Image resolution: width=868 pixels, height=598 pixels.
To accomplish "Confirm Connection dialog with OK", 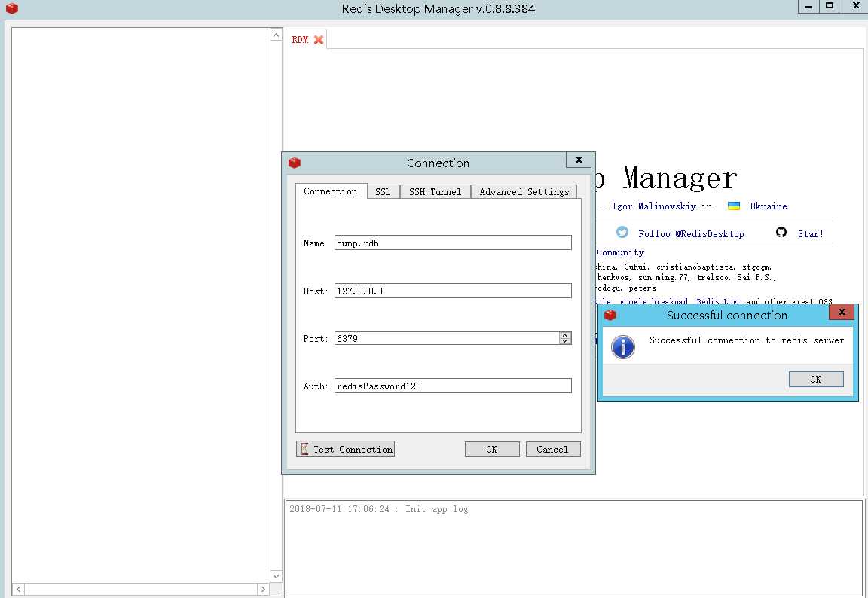I will (492, 449).
